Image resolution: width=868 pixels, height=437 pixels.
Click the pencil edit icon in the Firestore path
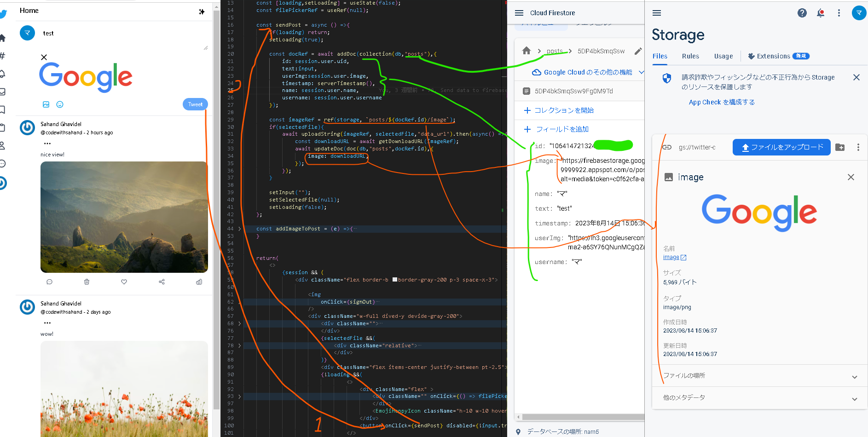638,51
